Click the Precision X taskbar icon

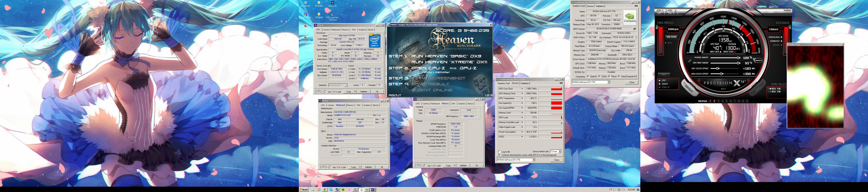pos(355,190)
